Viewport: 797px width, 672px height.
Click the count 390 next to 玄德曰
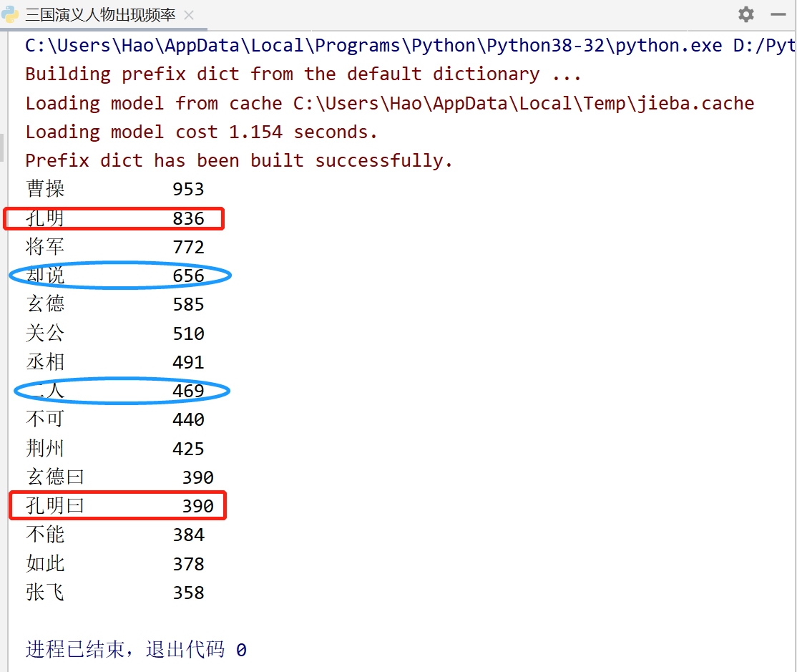[197, 477]
